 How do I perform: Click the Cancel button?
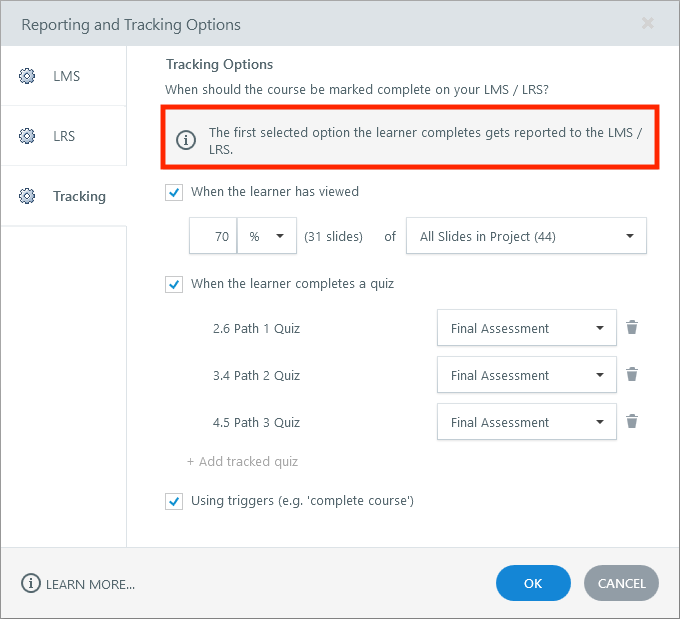(x=621, y=583)
